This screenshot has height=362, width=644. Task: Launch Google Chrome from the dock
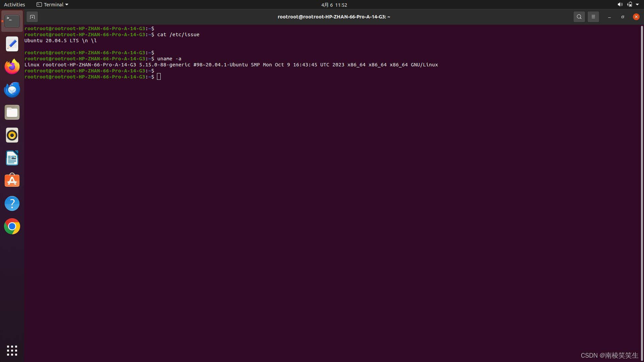pyautogui.click(x=12, y=226)
